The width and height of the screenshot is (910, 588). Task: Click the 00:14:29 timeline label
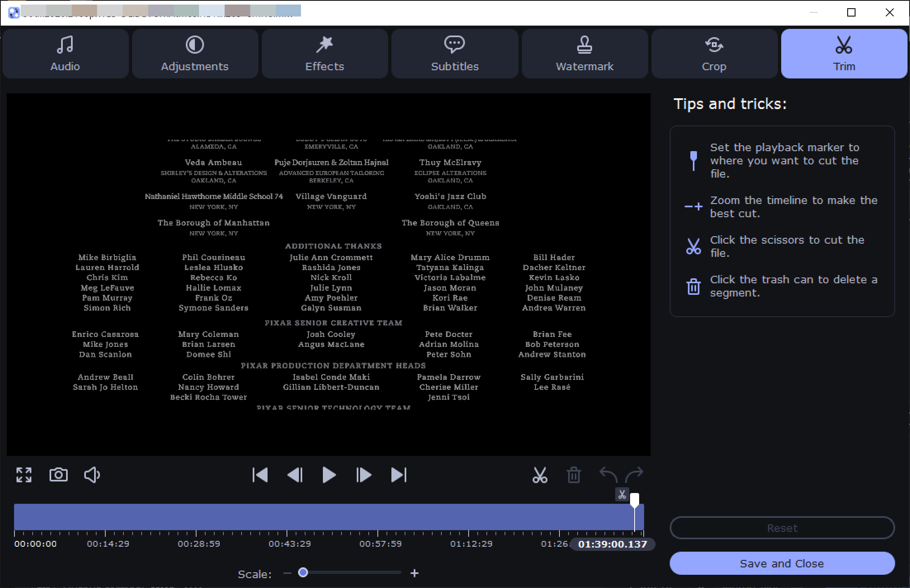[108, 544]
